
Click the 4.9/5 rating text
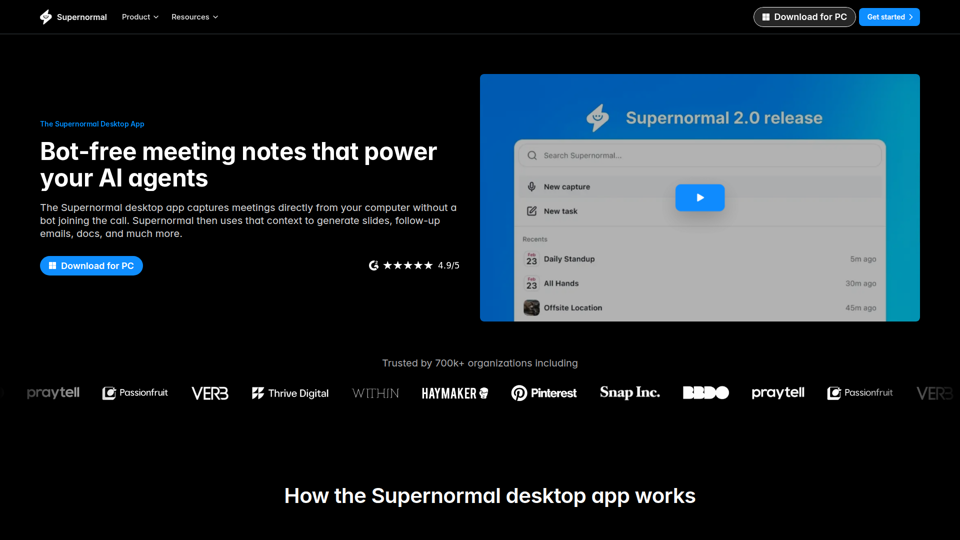click(448, 265)
